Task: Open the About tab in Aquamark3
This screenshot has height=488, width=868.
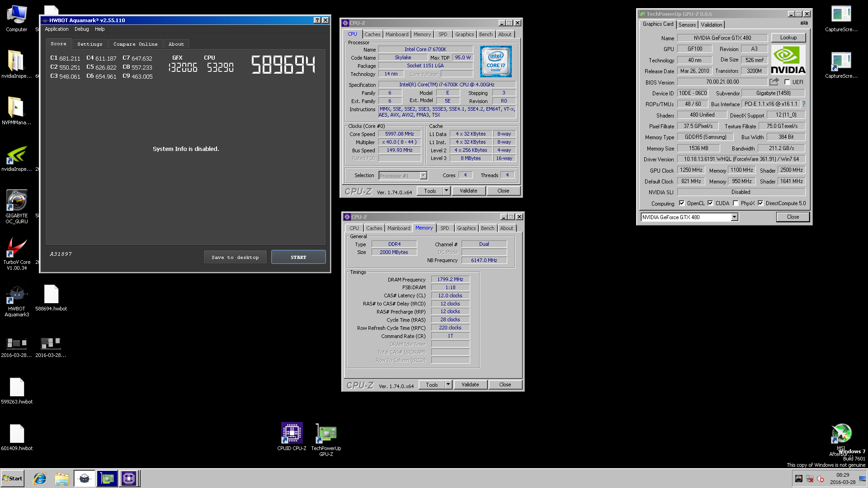Action: (x=176, y=44)
